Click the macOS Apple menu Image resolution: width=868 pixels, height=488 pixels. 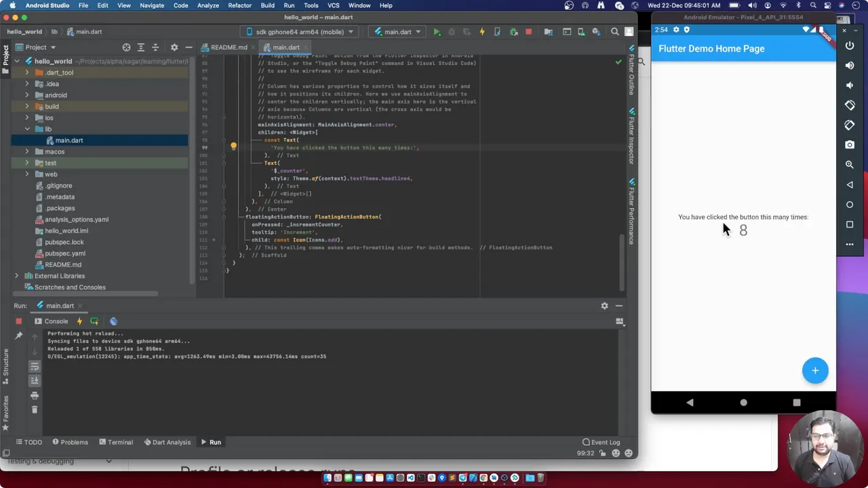(x=12, y=5)
